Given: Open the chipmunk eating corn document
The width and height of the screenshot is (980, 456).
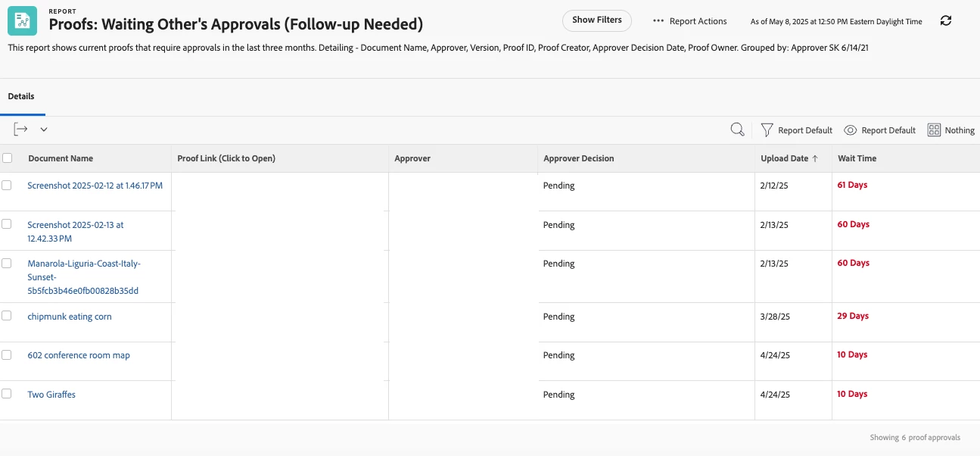Looking at the screenshot, I should tap(70, 317).
